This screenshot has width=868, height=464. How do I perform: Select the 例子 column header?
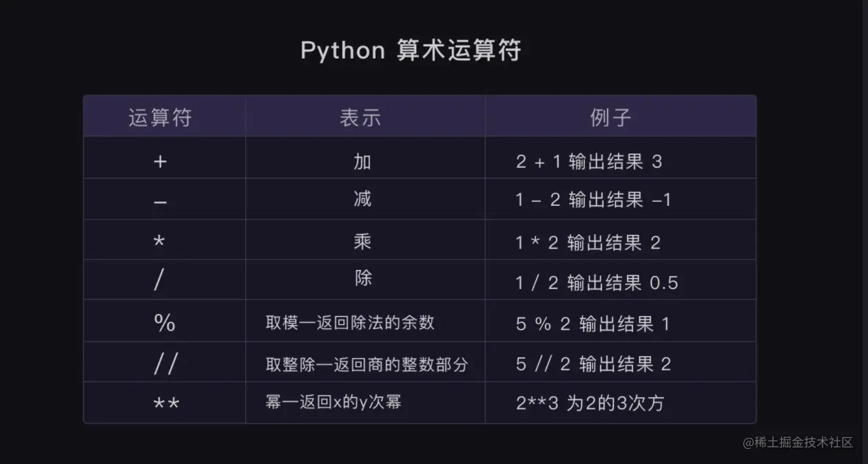point(610,118)
